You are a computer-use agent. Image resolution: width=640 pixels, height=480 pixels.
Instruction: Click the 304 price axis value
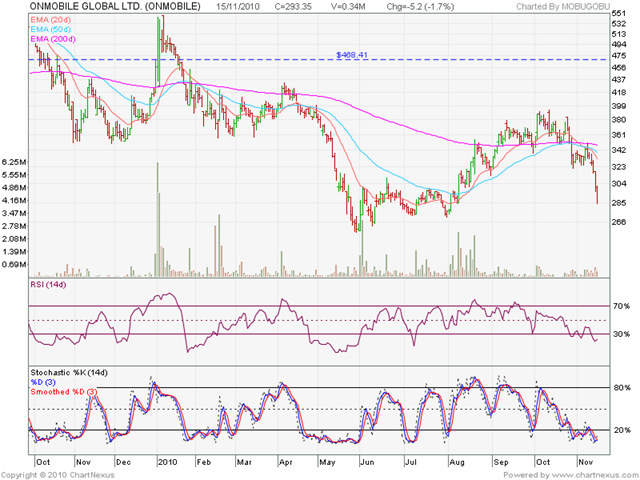(x=619, y=184)
